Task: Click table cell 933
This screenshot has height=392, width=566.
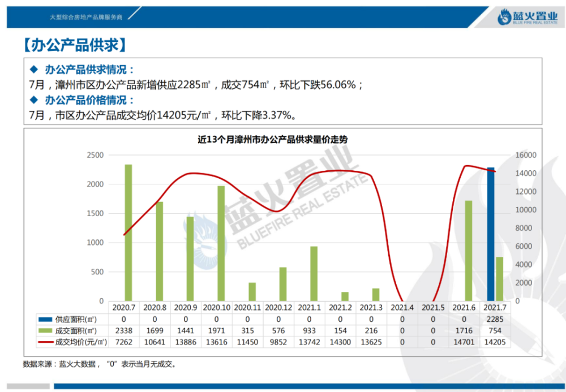Action: 310,331
